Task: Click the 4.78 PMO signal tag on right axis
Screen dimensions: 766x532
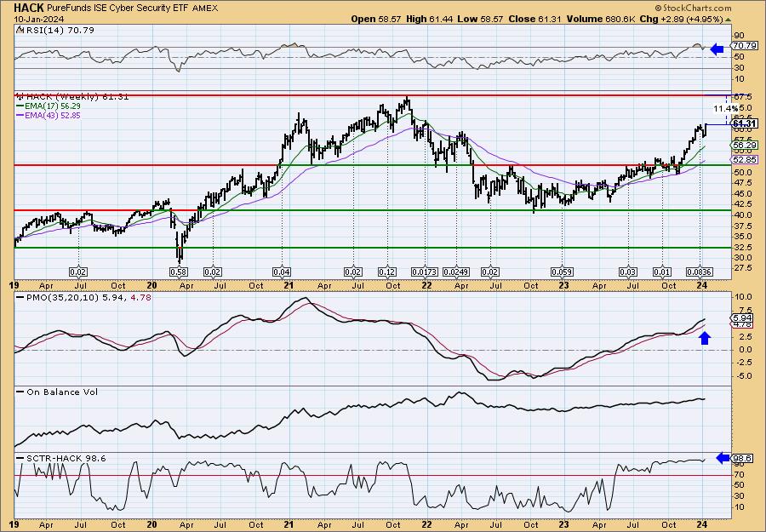Action: [742, 325]
